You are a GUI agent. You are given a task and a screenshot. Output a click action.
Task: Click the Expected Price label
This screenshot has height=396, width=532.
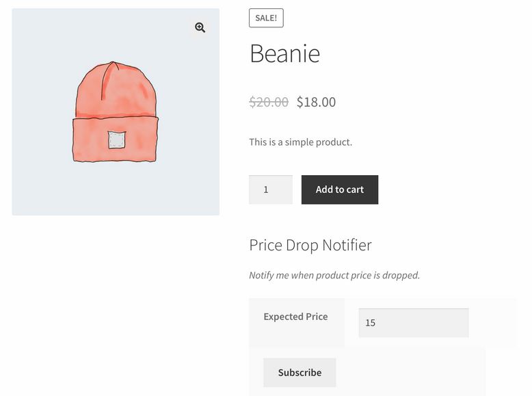coord(295,317)
